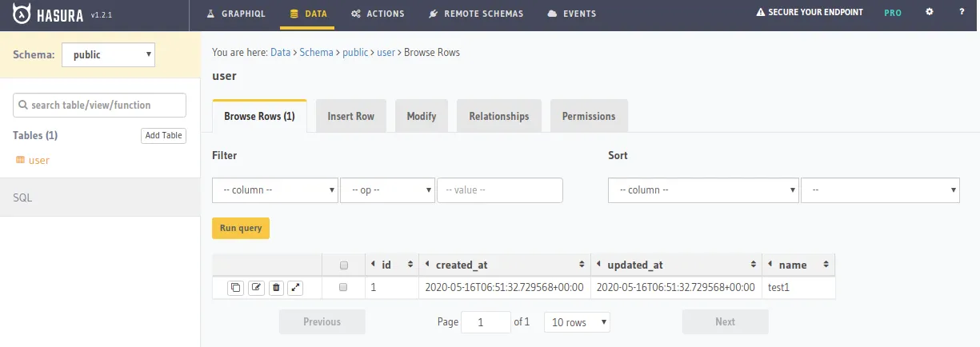Screen dimensions: 980x347
Task: Click the help question mark icon
Action: (x=962, y=14)
